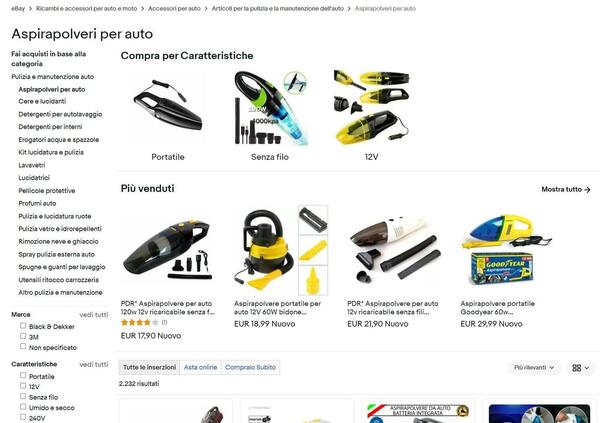Expand Caratteristiche list with vedi tutti
Viewport: 600px width, 423px height.
tap(94, 364)
